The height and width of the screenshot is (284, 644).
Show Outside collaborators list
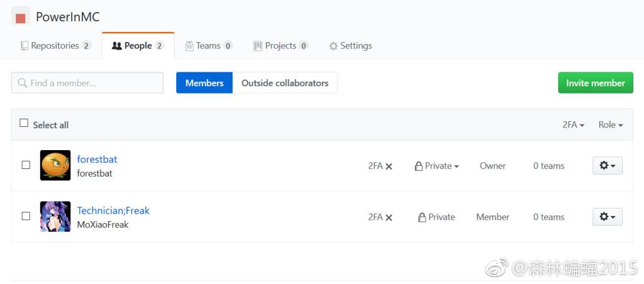pyautogui.click(x=285, y=83)
